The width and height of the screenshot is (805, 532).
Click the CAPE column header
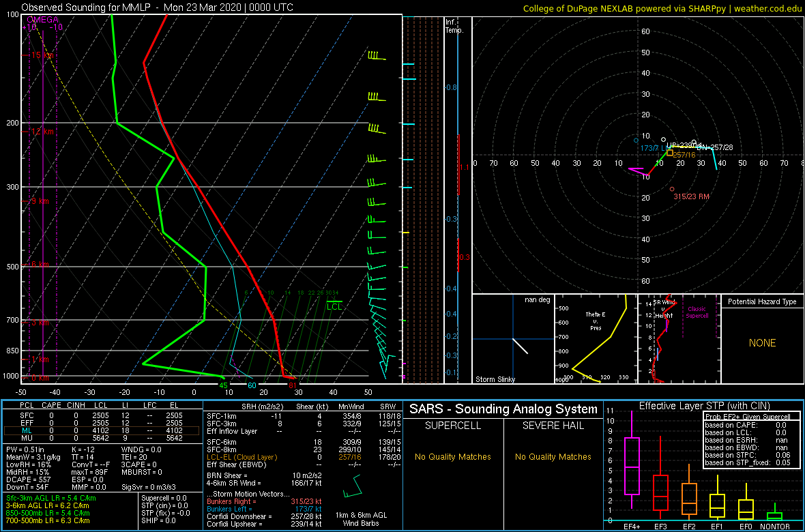[51, 407]
